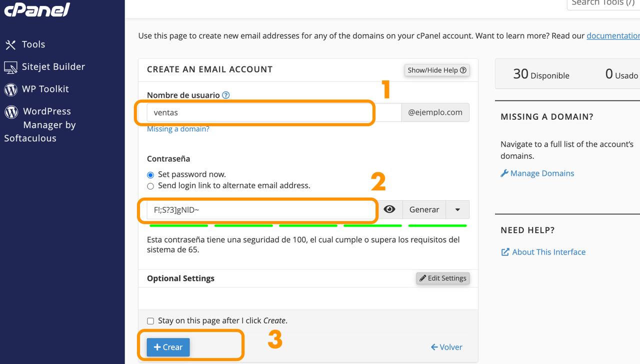Open Tools via its wrench icon

pos(10,45)
